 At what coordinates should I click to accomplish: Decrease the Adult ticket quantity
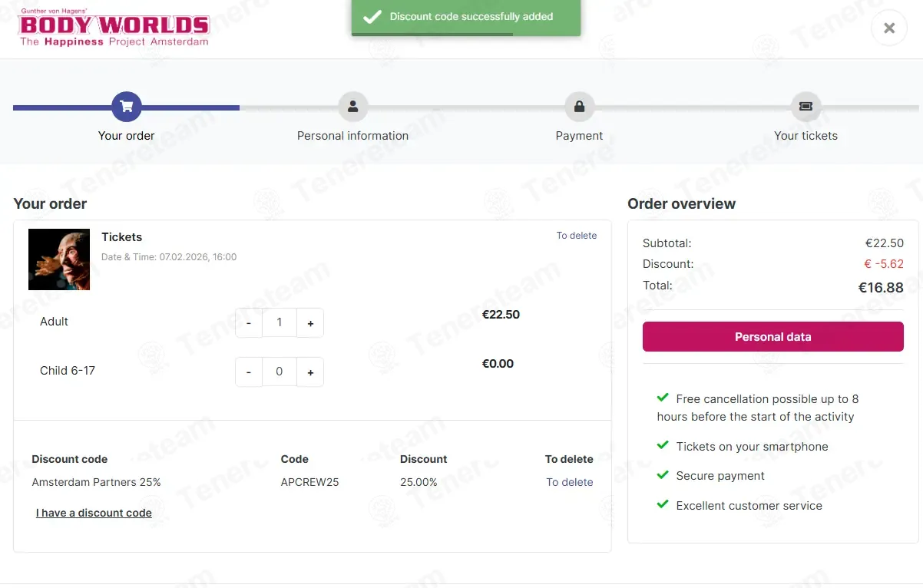pyautogui.click(x=249, y=323)
